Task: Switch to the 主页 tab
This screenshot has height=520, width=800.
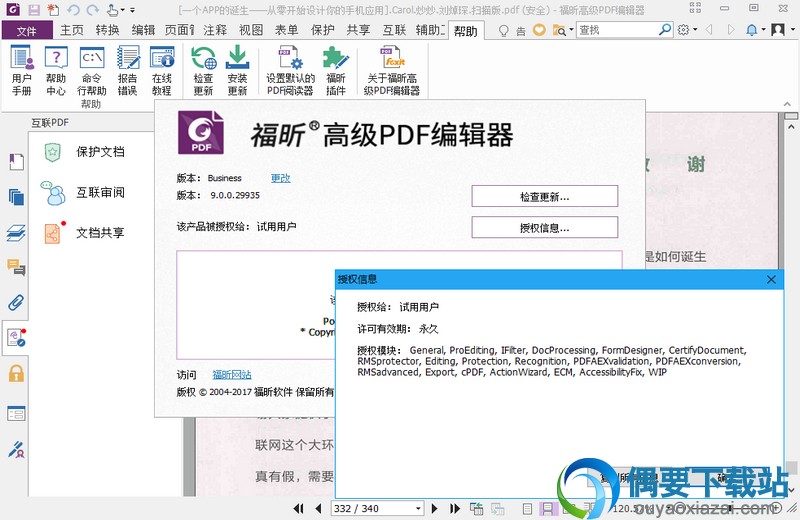Action: click(x=72, y=31)
